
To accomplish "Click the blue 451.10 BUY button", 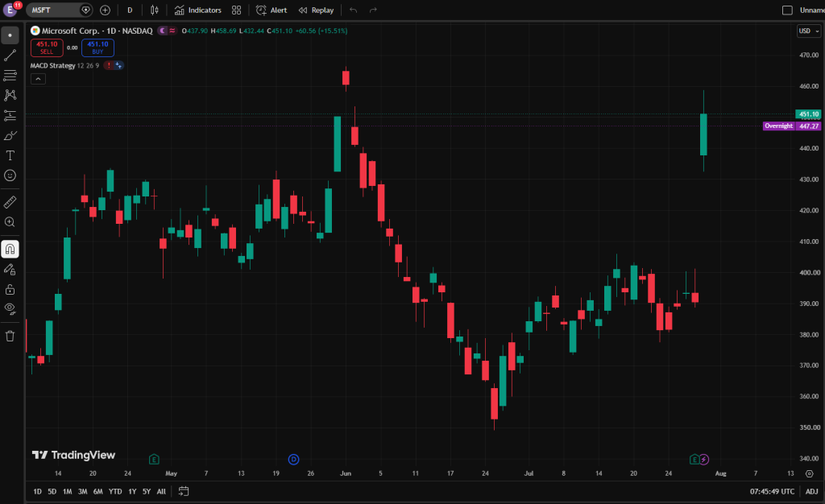I will pos(97,48).
